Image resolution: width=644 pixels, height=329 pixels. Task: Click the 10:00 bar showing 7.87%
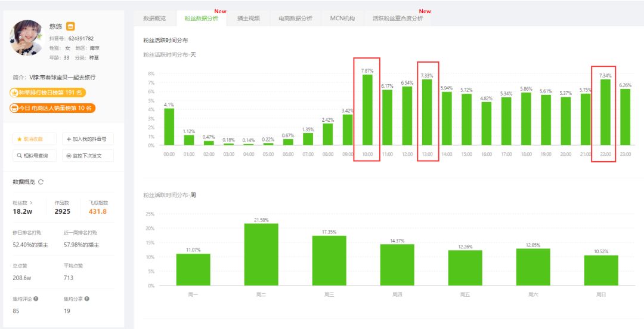point(367,110)
